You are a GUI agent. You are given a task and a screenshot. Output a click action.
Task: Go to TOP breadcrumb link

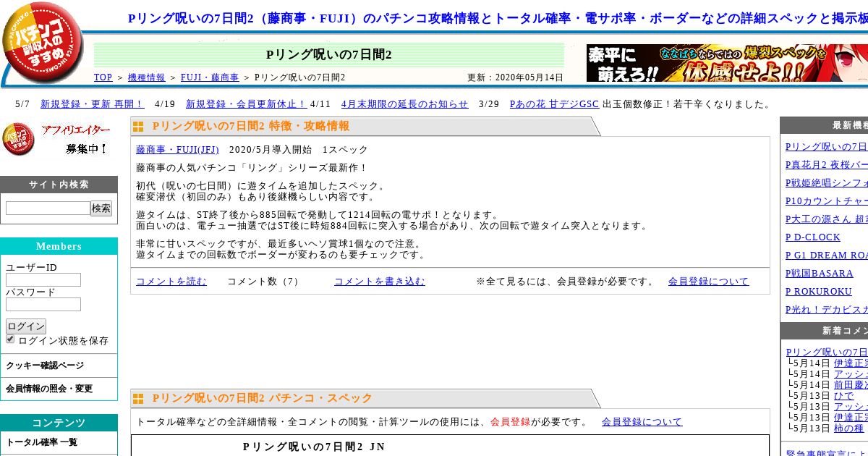click(103, 77)
